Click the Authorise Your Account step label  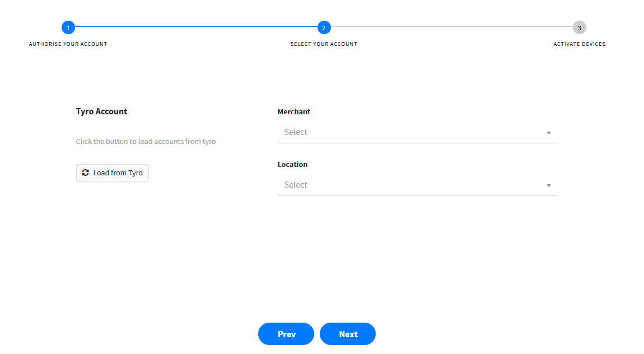(68, 44)
